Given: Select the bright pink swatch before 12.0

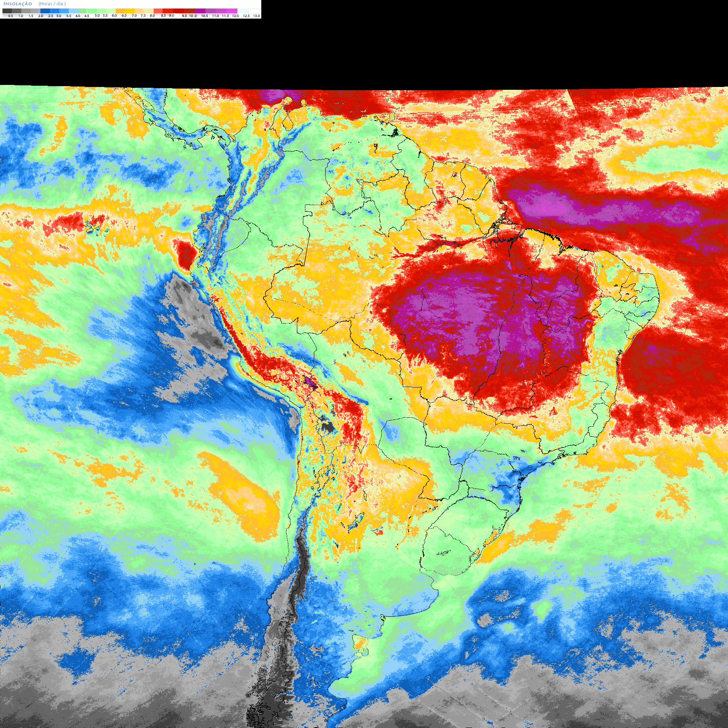Looking at the screenshot, I should tap(232, 11).
